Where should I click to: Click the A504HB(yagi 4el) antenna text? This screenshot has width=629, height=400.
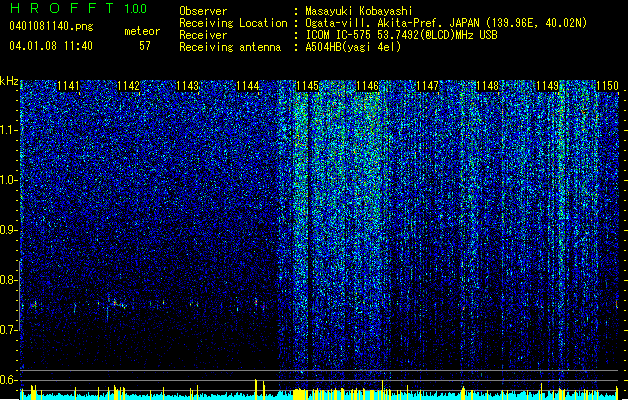pos(353,47)
